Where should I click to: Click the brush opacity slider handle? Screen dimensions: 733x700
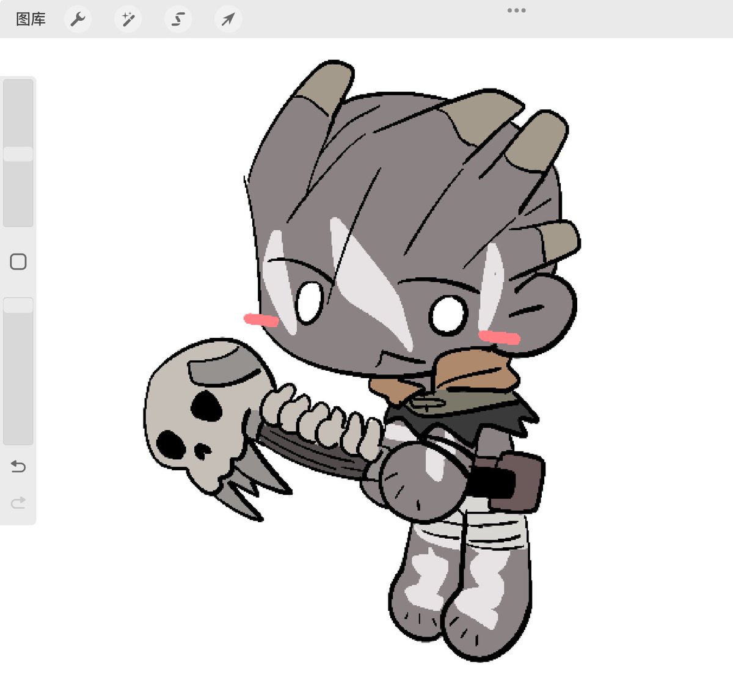coord(18,305)
